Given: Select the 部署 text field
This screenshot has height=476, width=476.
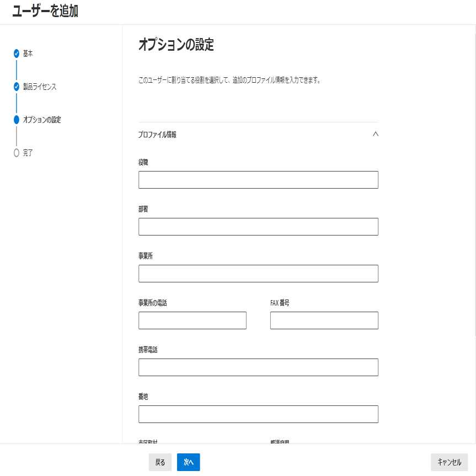Looking at the screenshot, I should click(x=258, y=227).
